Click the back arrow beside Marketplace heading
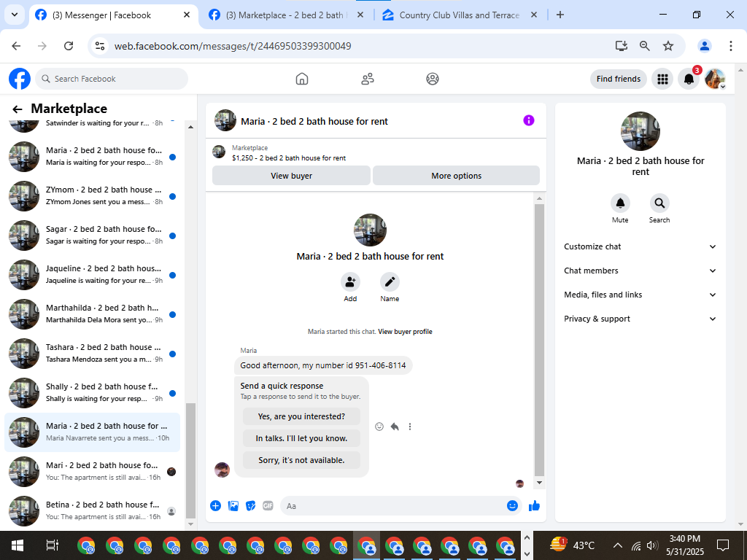 point(18,109)
